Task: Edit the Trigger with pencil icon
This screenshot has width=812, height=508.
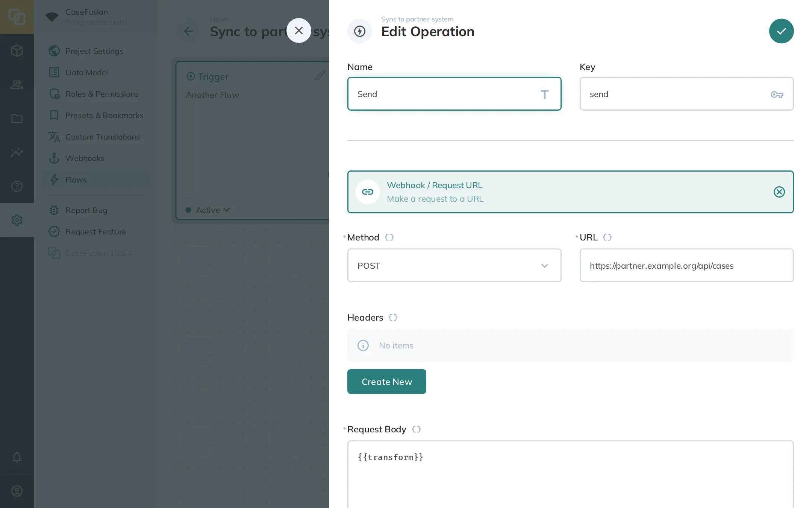Action: pos(320,76)
